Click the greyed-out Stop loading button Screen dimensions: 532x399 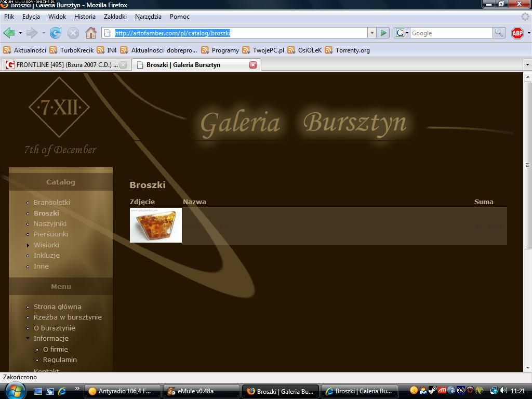pos(73,33)
